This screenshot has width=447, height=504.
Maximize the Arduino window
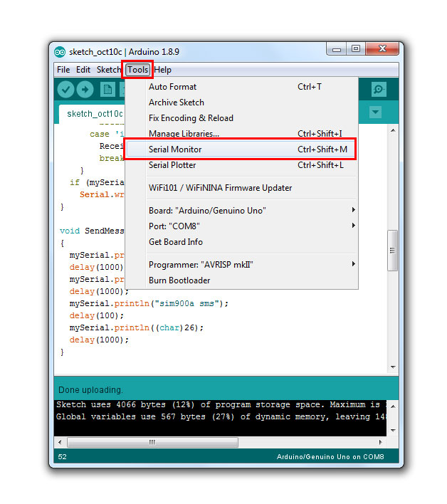click(x=356, y=49)
